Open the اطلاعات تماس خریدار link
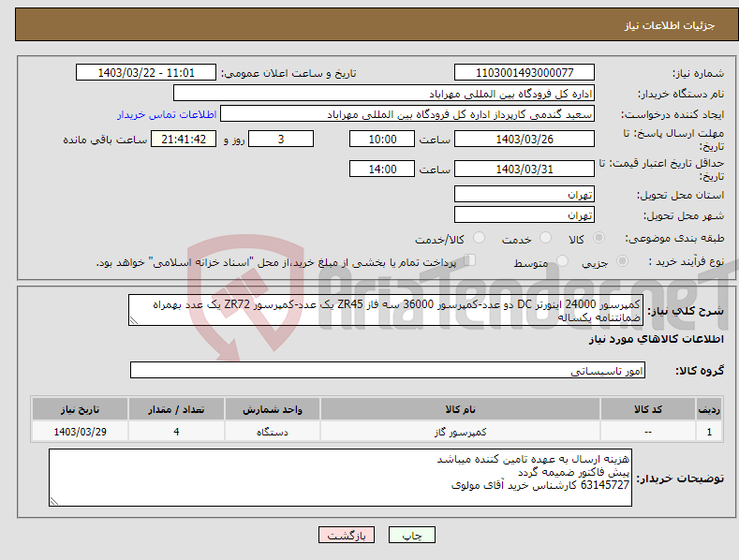Image resolution: width=739 pixels, height=560 pixels. (167, 114)
